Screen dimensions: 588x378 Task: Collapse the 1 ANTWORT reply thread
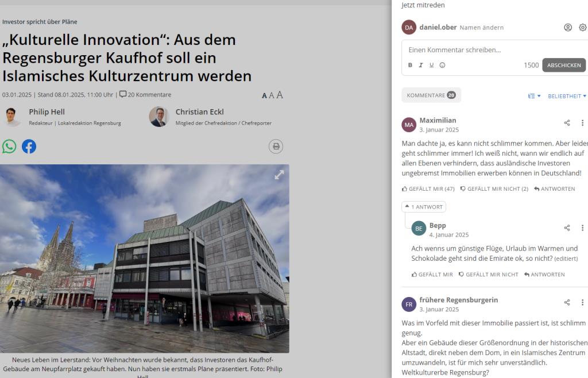424,206
